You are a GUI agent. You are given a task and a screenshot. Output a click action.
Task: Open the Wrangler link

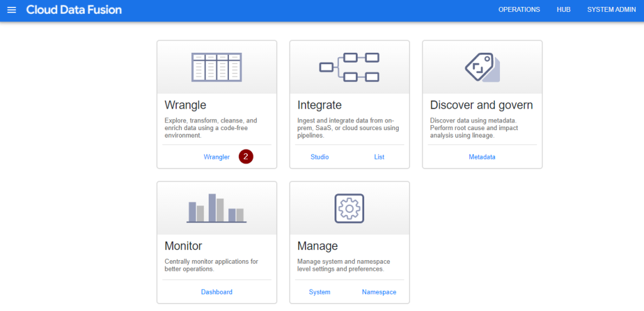(216, 156)
